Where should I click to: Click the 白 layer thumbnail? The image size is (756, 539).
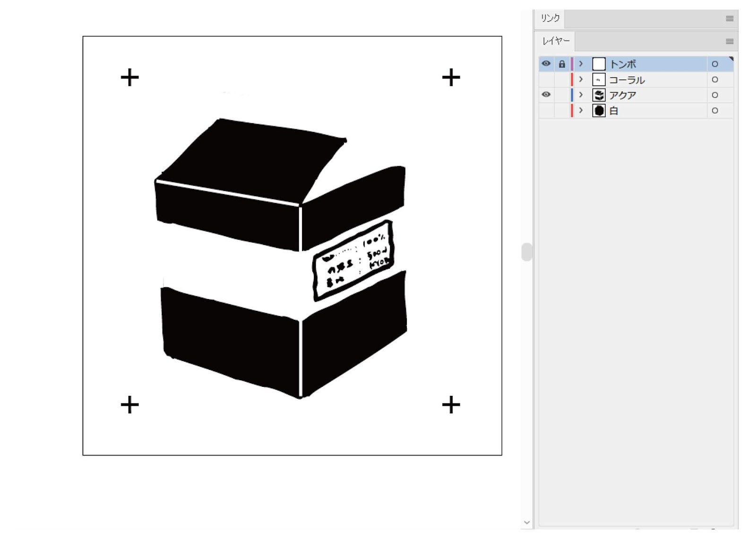coord(599,111)
